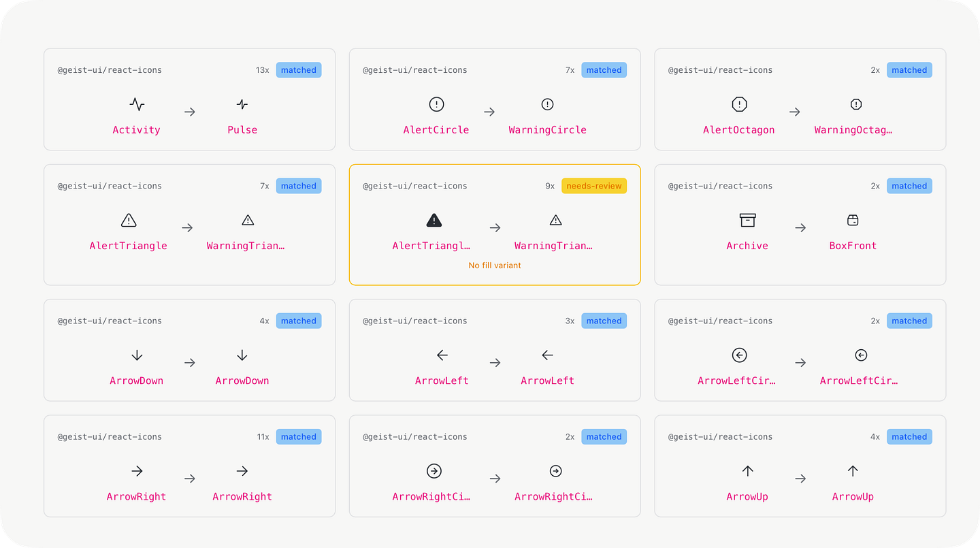Click the AlertCircle icon

[x=436, y=104]
